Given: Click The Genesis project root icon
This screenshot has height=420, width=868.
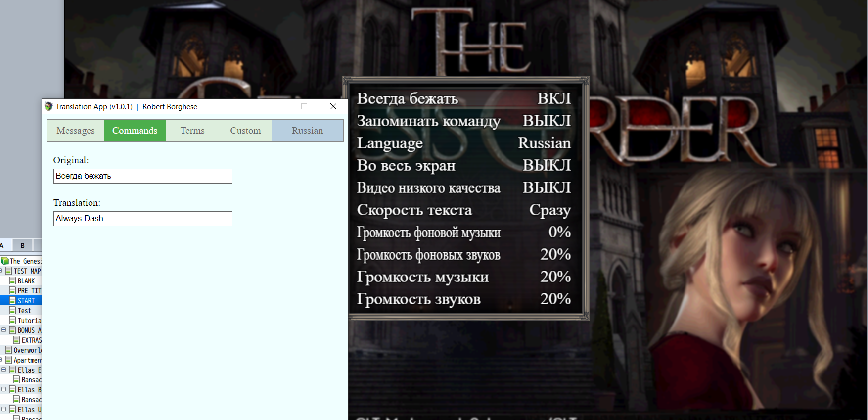Looking at the screenshot, I should tap(5, 261).
